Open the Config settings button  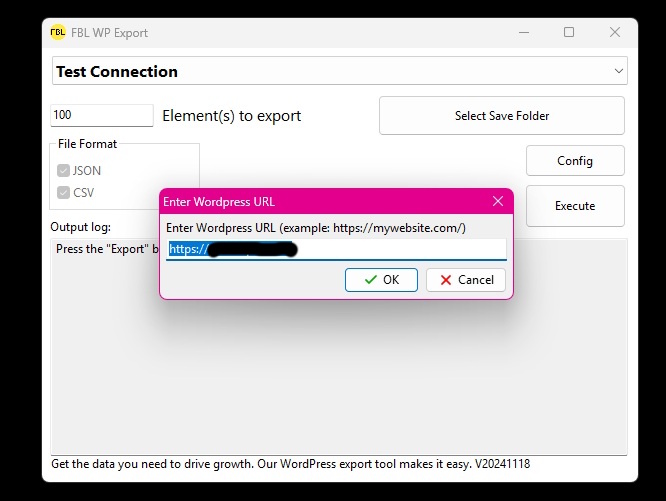575,161
